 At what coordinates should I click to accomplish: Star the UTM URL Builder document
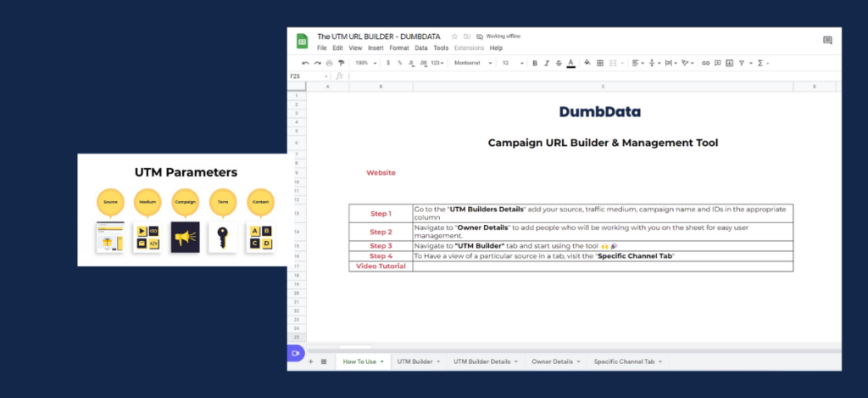[454, 36]
